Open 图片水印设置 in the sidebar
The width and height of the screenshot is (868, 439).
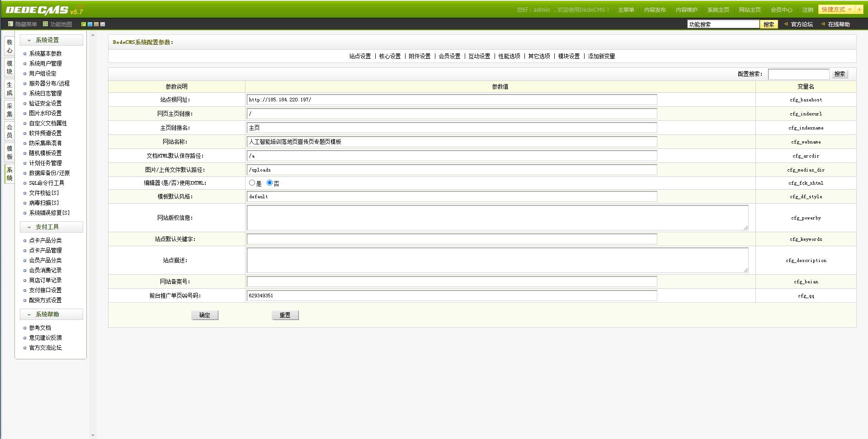pyautogui.click(x=45, y=113)
